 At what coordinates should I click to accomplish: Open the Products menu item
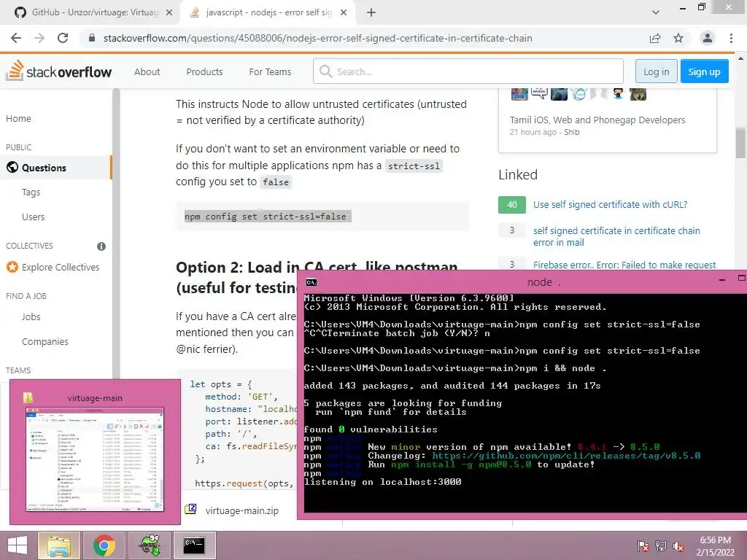(204, 72)
